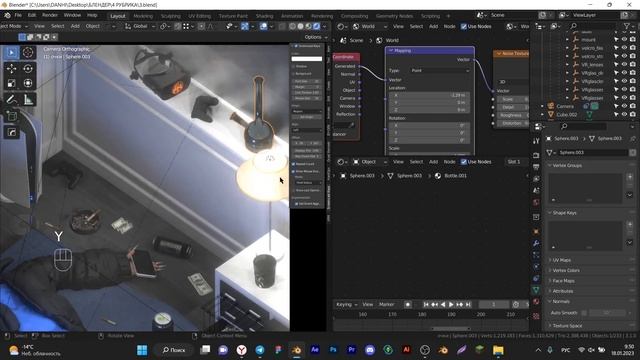Click the current frame number field
The width and height of the screenshot is (640, 360).
click(x=493, y=304)
